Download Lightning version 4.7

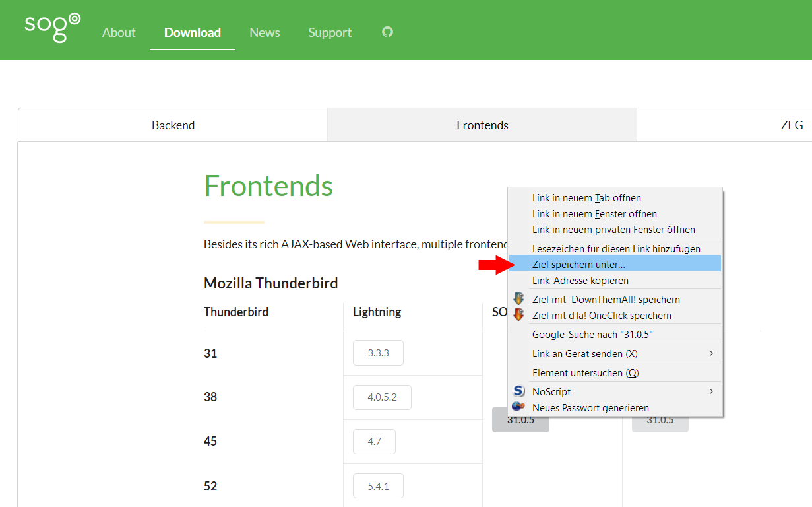(x=374, y=442)
